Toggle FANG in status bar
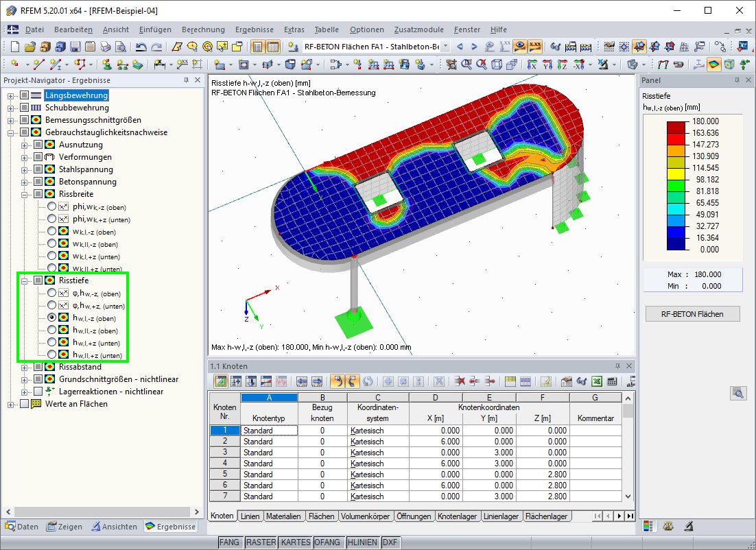Viewport: 756px width, 550px height. 230,542
